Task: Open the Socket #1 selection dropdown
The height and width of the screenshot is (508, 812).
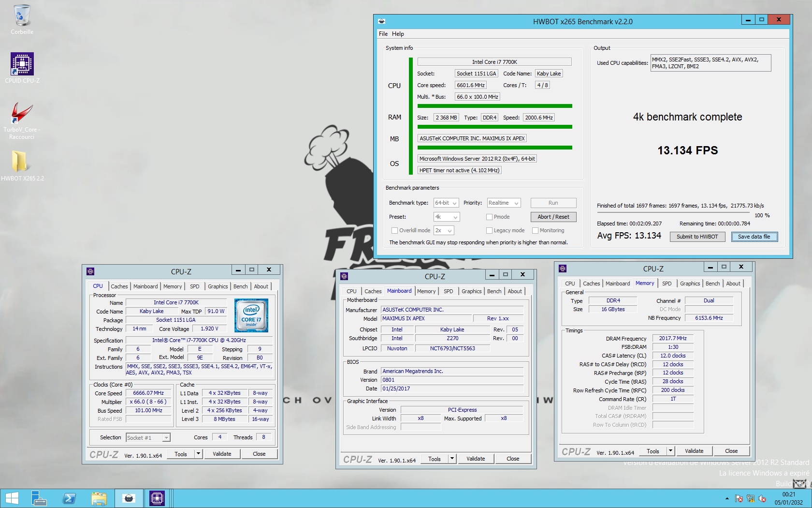Action: coord(148,437)
